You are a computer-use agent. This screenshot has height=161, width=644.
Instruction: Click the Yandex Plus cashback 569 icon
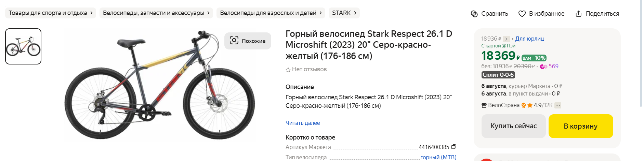(x=543, y=67)
